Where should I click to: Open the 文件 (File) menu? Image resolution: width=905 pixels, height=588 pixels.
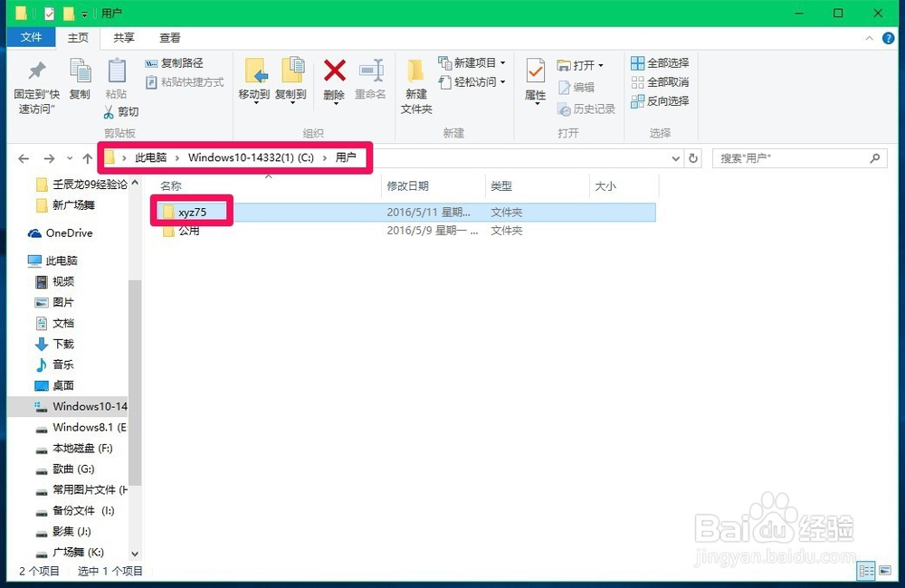(31, 37)
